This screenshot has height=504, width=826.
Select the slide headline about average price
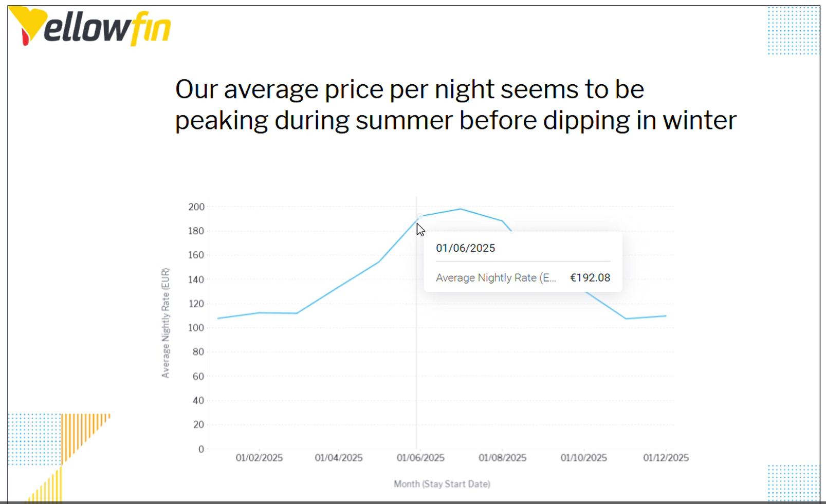(455, 105)
